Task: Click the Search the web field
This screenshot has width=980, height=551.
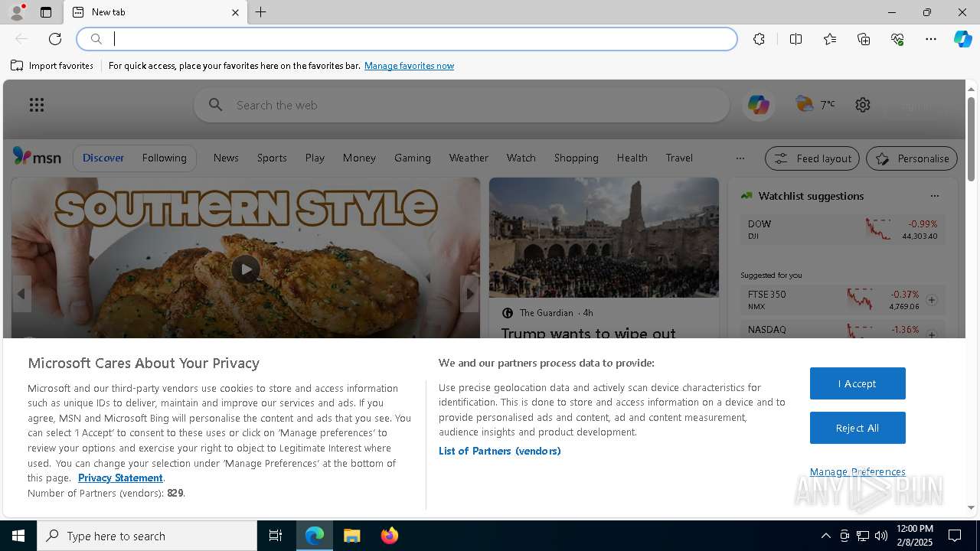Action: (x=462, y=105)
